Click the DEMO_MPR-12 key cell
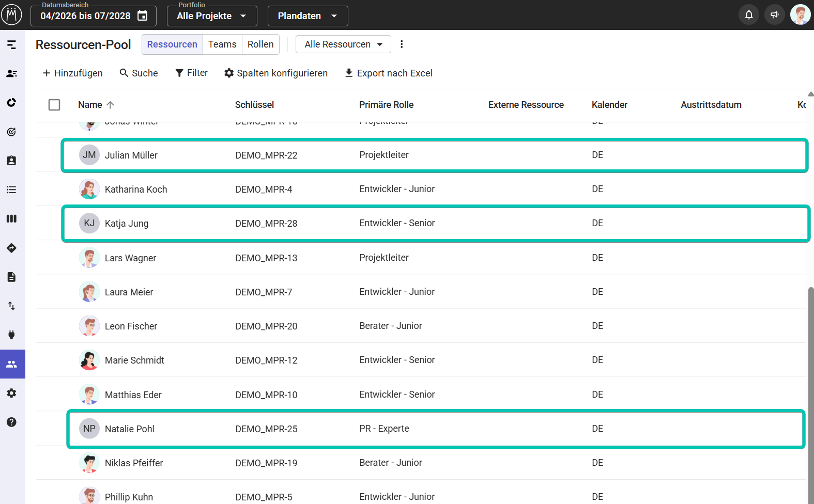Screen dimensions: 814x504 click(266, 360)
